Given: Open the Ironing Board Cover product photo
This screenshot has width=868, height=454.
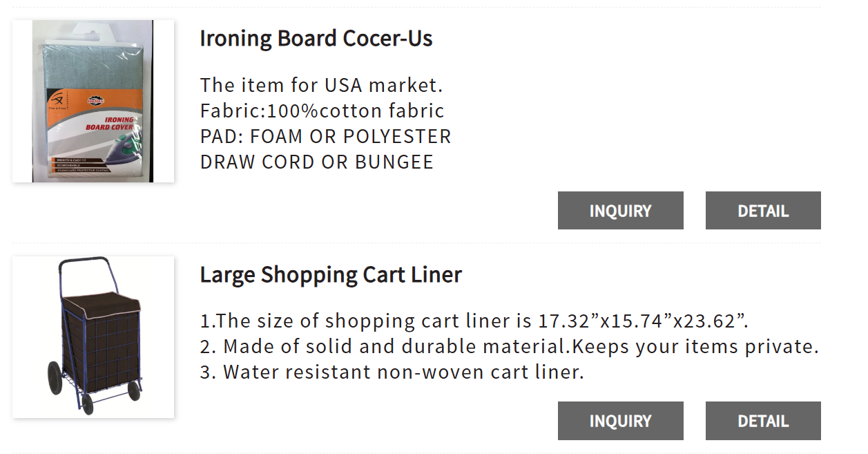Looking at the screenshot, I should click(93, 102).
